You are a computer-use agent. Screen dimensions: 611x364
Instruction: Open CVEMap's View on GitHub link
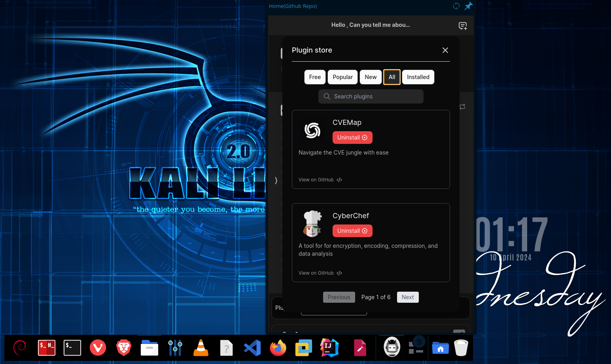pyautogui.click(x=320, y=180)
